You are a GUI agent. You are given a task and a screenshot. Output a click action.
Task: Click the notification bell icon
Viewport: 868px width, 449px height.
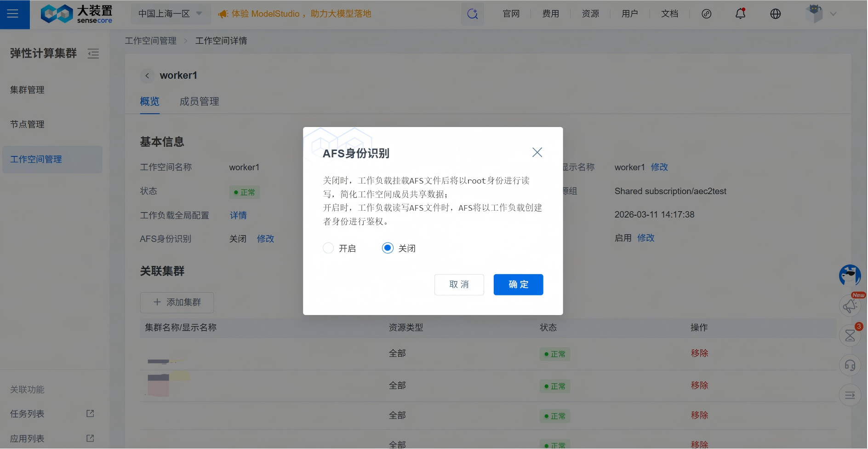pos(740,14)
